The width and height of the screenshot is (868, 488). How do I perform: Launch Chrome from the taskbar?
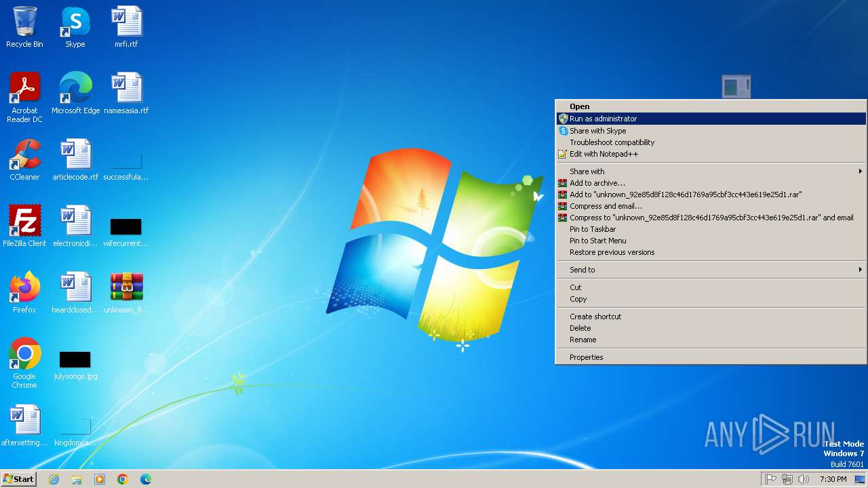click(x=123, y=479)
